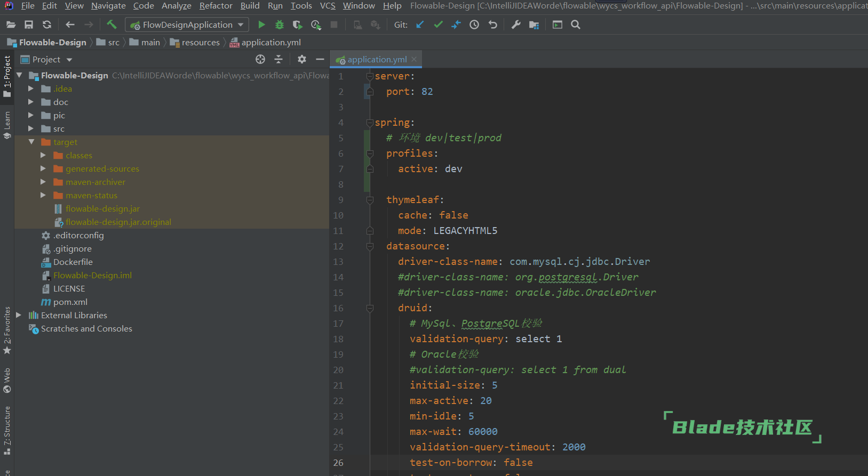Open the Web side tab

[7, 381]
